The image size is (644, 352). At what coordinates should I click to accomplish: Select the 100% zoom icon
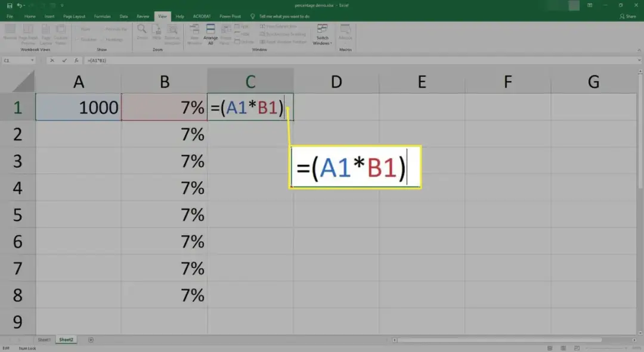tap(156, 31)
